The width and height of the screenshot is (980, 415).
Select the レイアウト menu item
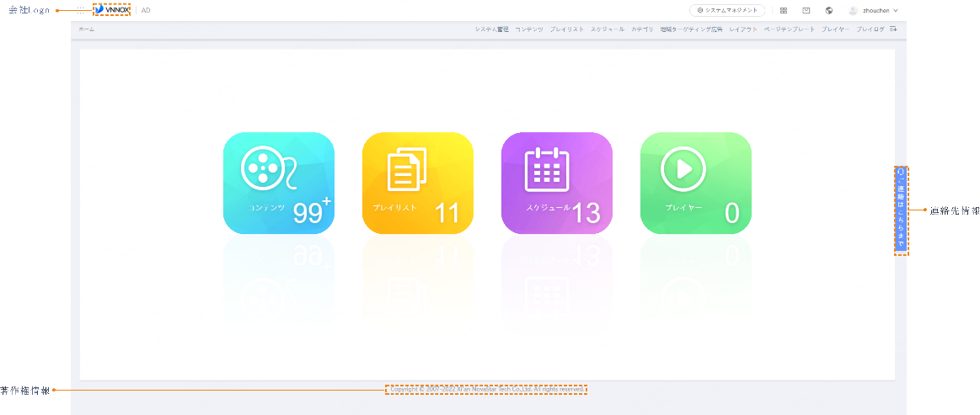coord(743,29)
